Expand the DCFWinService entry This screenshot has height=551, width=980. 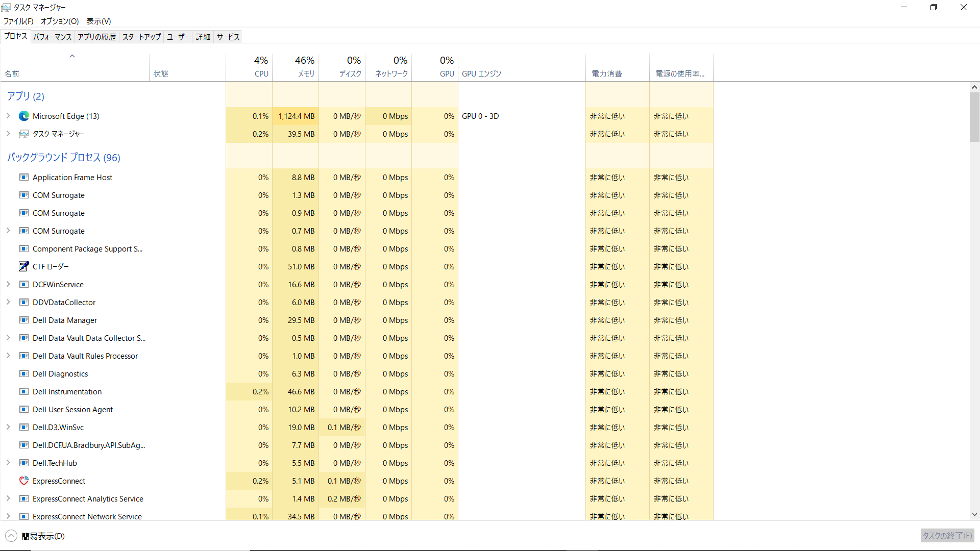click(8, 284)
